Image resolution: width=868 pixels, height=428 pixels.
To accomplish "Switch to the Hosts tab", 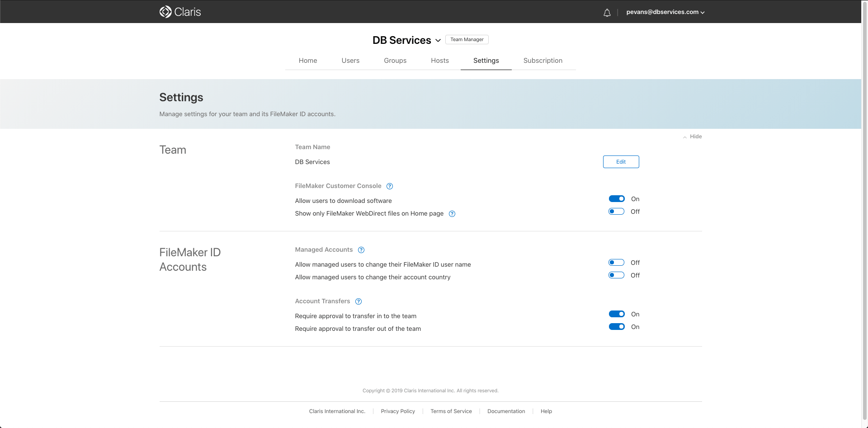I will coord(440,61).
